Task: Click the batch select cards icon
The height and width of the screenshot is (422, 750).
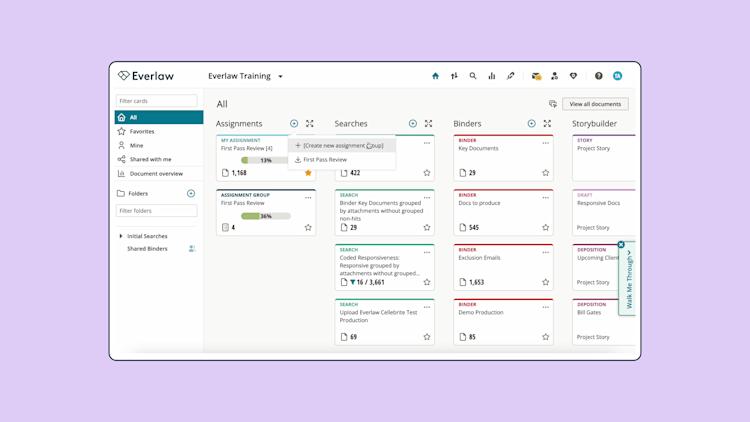Action: 553,104
